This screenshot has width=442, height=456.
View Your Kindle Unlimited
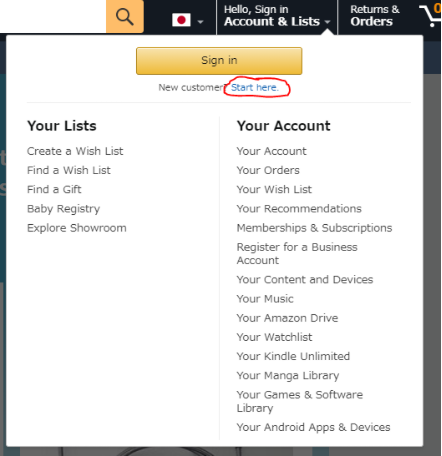[x=293, y=357]
